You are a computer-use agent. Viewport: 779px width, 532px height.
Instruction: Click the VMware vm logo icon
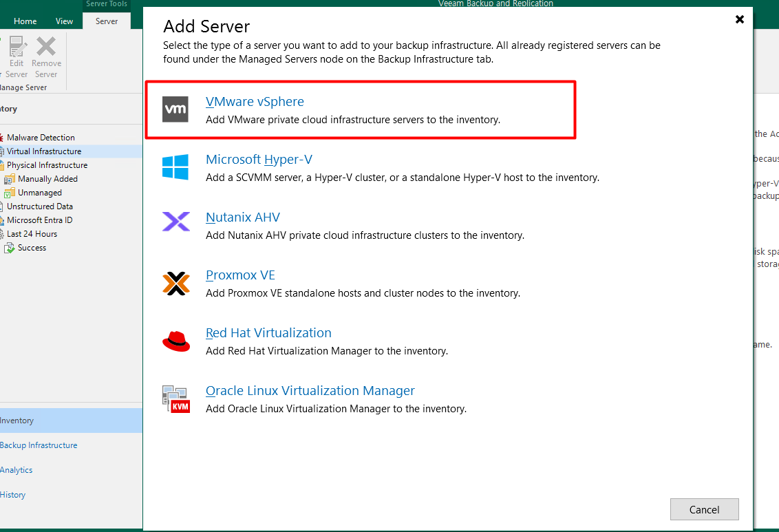175,109
